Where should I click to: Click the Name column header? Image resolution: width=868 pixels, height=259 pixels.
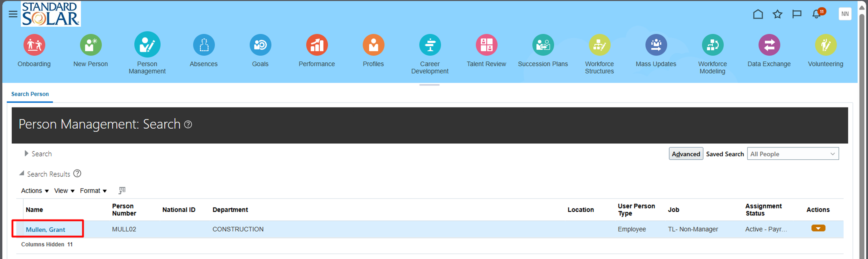[34, 210]
